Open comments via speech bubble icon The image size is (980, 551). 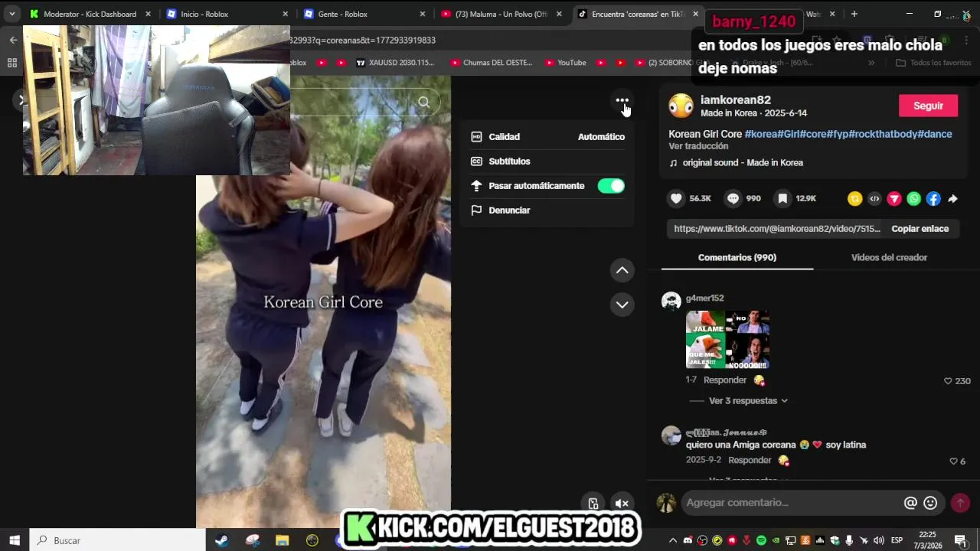coord(733,198)
